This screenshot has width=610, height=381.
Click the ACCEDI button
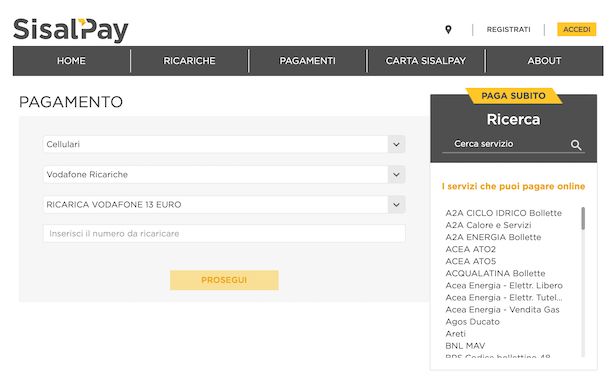pyautogui.click(x=577, y=29)
